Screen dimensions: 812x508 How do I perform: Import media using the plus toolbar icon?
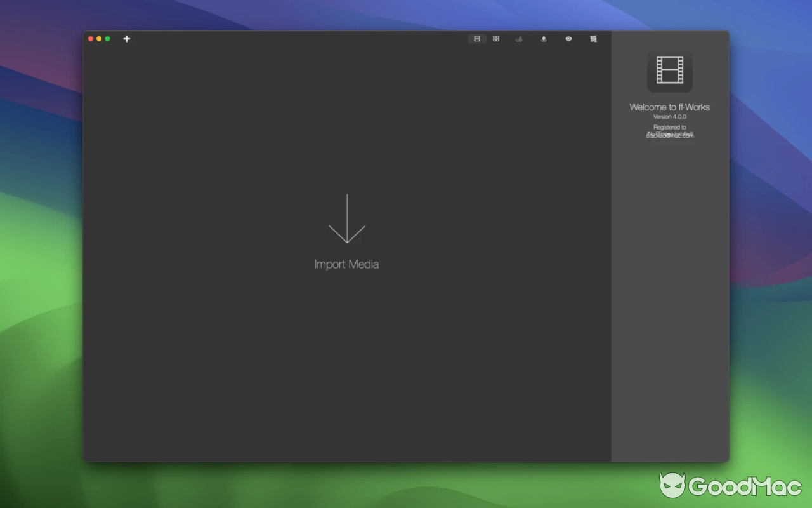[126, 39]
